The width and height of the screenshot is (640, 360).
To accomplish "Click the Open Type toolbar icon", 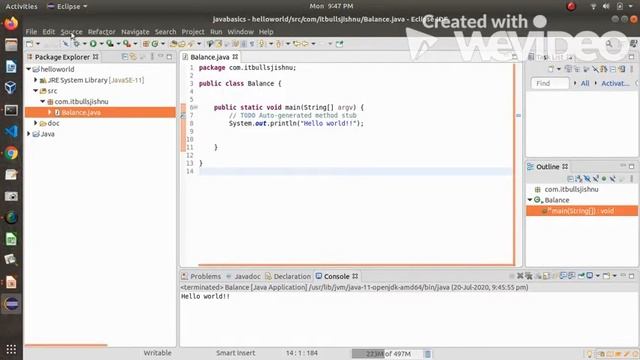I will (x=173, y=44).
